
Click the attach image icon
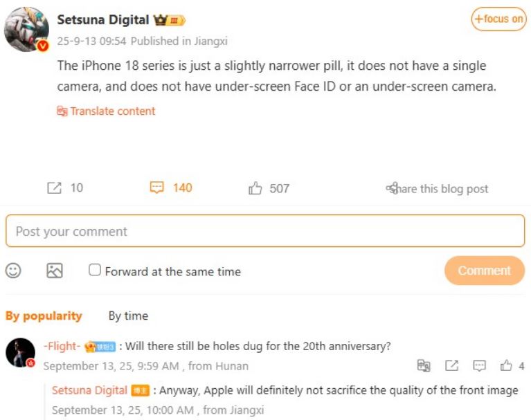coord(55,271)
